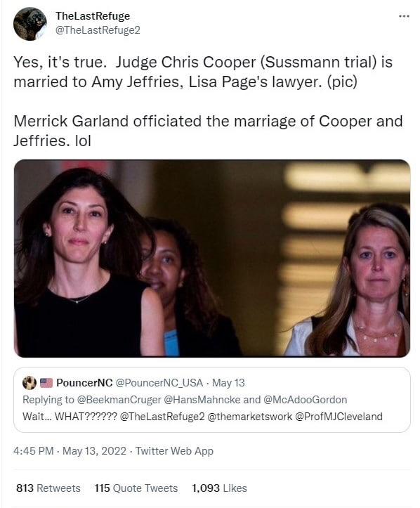
Task: Click the Twitter Web App source link
Action: click(x=174, y=450)
